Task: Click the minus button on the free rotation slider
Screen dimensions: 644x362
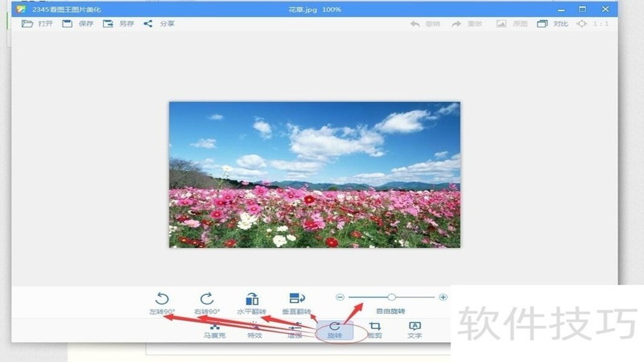Action: click(x=340, y=297)
